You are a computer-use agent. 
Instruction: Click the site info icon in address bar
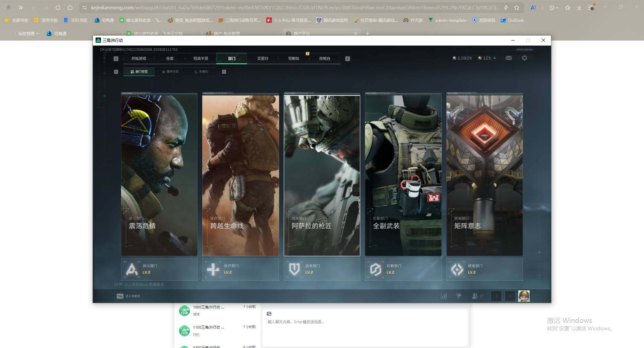pos(85,7)
